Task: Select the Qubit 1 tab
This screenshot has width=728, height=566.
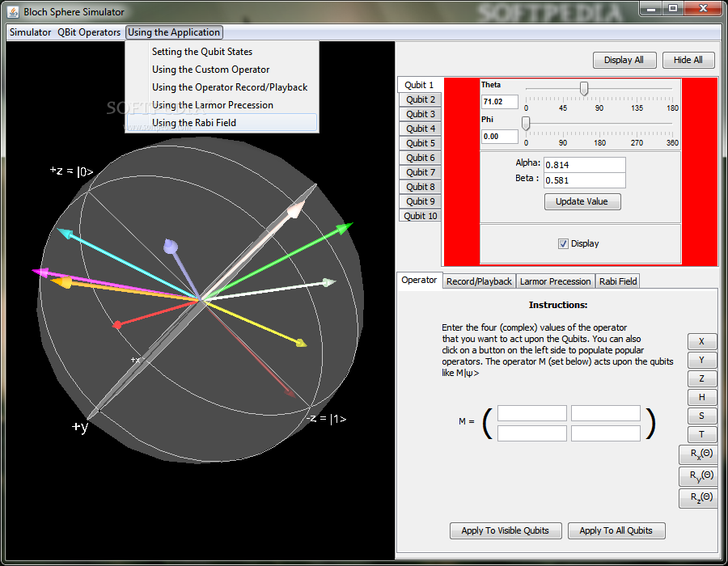Action: pyautogui.click(x=419, y=85)
